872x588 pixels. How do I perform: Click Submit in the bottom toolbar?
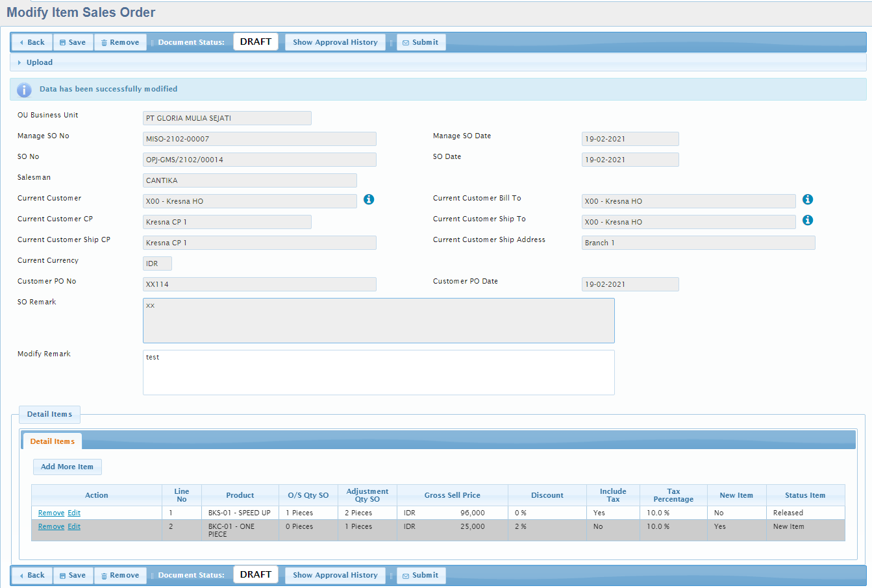[421, 575]
